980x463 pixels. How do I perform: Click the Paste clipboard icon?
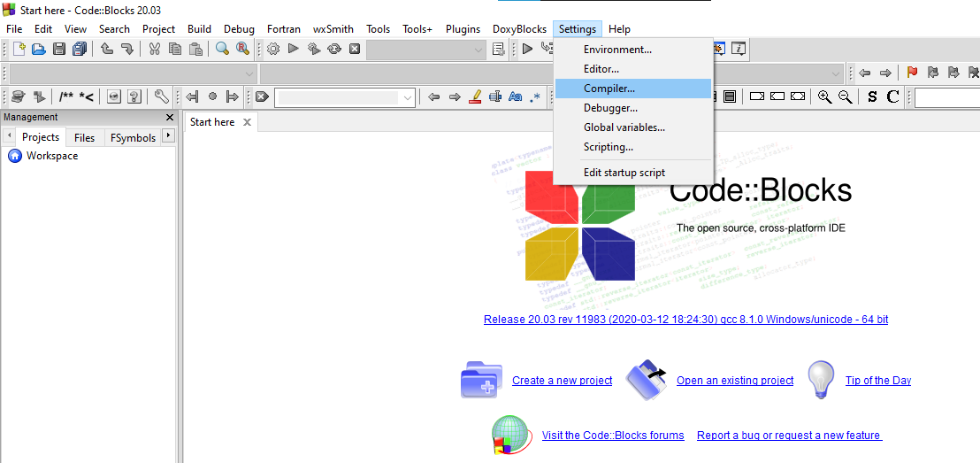pos(195,49)
